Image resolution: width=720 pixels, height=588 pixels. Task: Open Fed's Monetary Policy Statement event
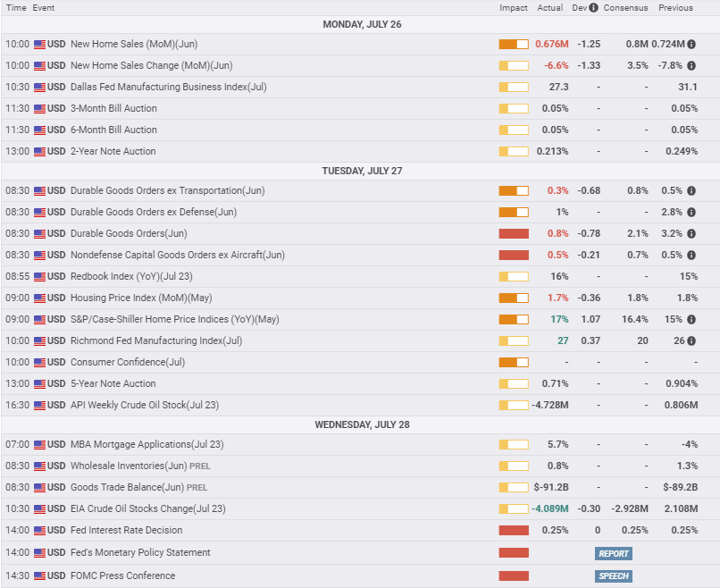pyautogui.click(x=140, y=552)
